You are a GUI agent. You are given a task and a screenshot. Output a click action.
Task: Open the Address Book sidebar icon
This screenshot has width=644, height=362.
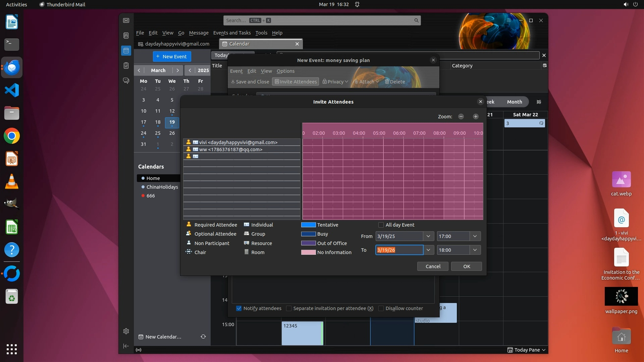tap(126, 36)
